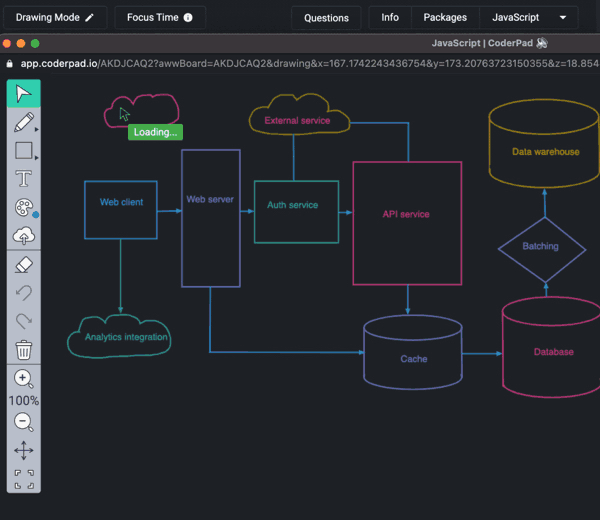Select the Eraser tool
600x520 pixels.
24,265
